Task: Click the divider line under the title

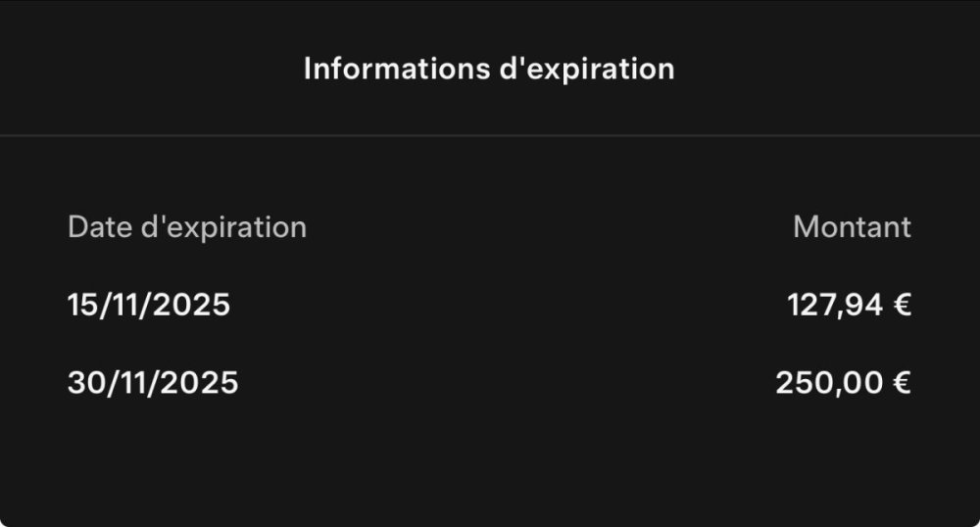Action: (x=490, y=135)
